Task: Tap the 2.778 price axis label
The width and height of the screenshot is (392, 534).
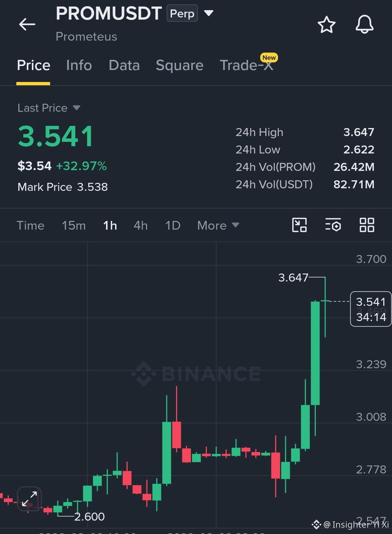Action: click(x=371, y=469)
